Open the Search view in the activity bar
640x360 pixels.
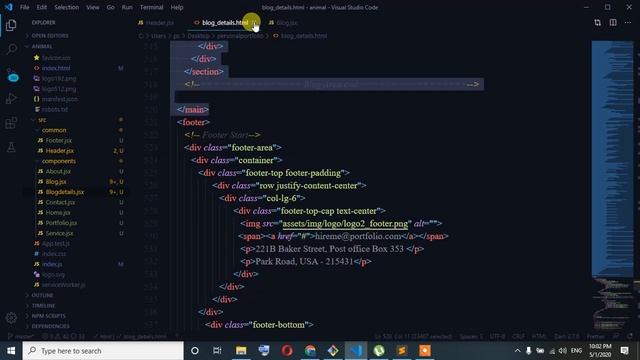pos(11,49)
